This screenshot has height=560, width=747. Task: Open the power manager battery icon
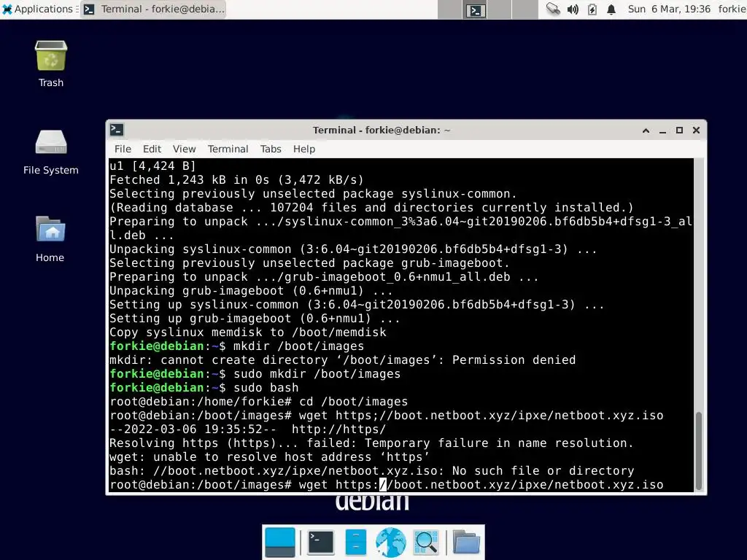[592, 9]
